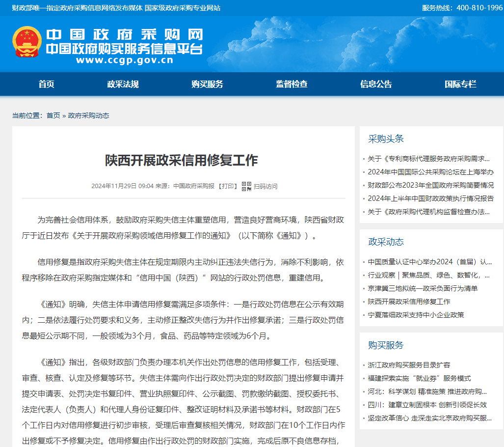The width and height of the screenshot is (504, 447).
Task: Open the 政采动态 section heading
Action: pyautogui.click(x=386, y=242)
